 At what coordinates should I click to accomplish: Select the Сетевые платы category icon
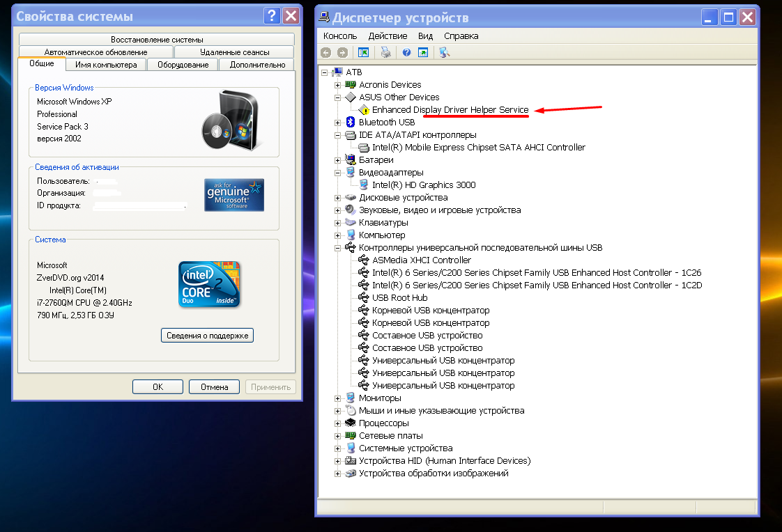pos(351,436)
